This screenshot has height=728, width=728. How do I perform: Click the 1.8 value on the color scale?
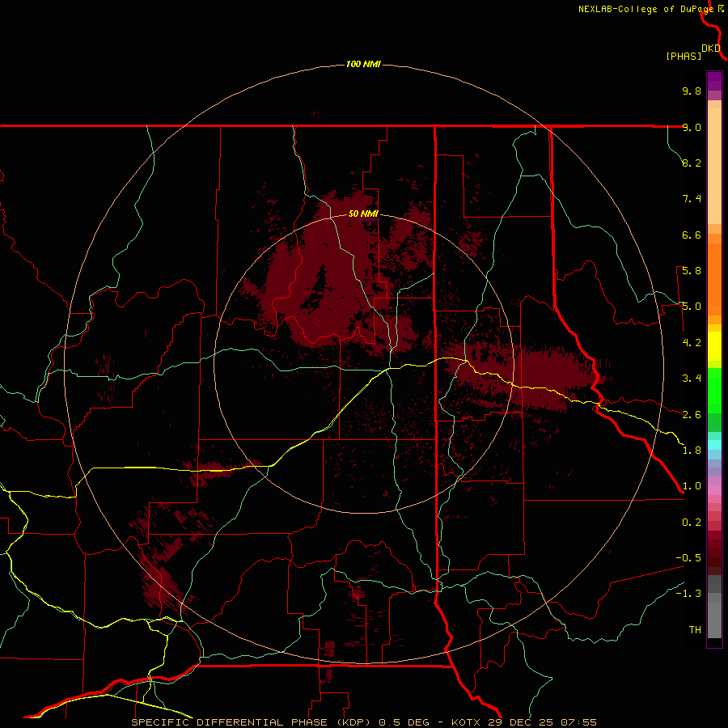point(692,451)
